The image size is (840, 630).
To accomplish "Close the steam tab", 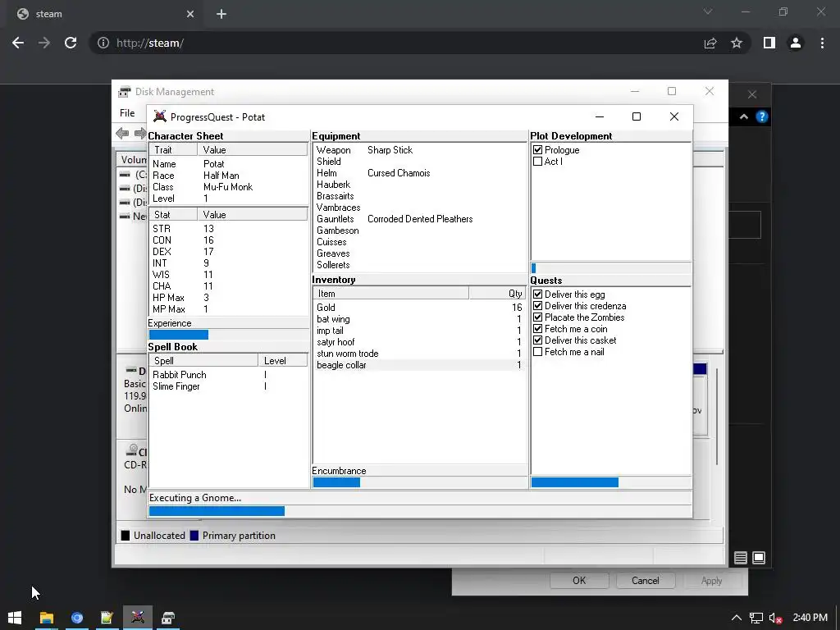I will point(190,14).
